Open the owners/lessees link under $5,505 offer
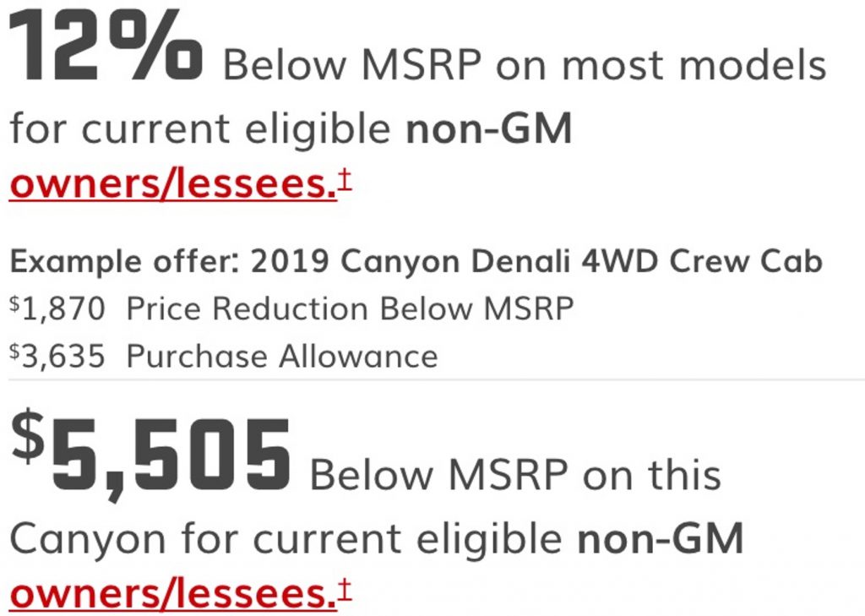The image size is (865, 616). tap(172, 594)
